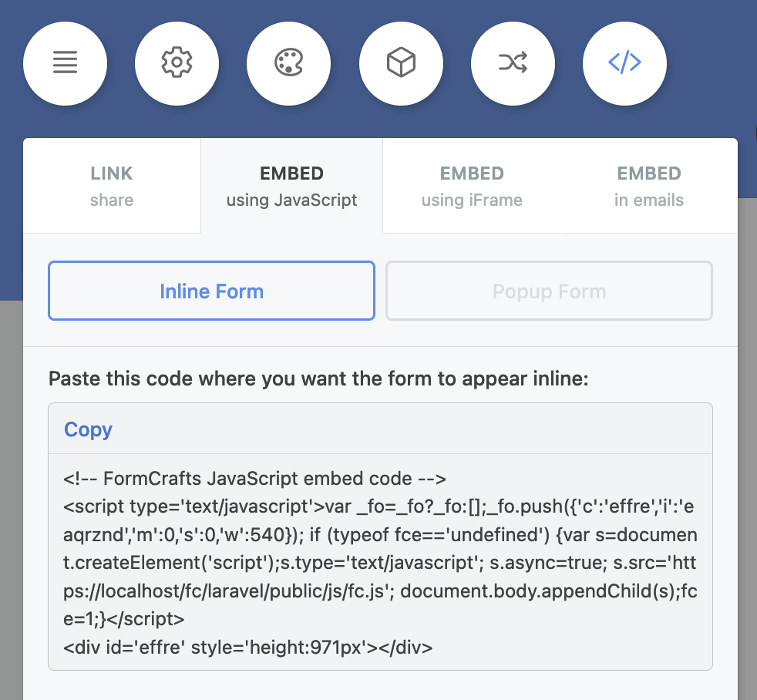Click the div id='effre' code line
757x700 pixels.
(x=247, y=647)
